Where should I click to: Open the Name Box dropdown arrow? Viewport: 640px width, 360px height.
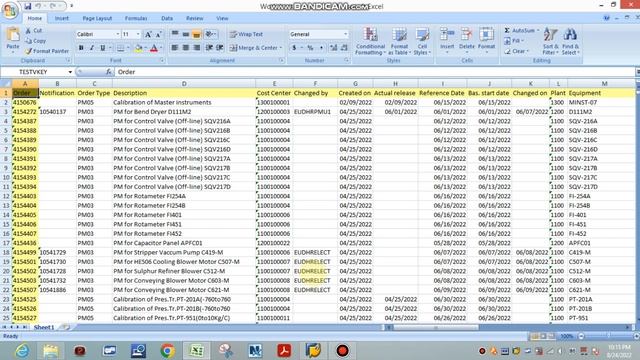click(x=70, y=72)
